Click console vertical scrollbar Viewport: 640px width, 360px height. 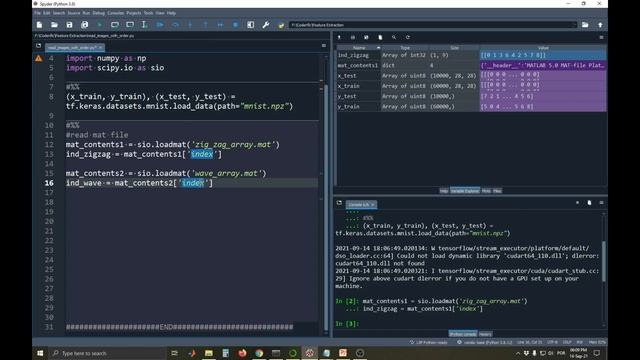click(604, 261)
